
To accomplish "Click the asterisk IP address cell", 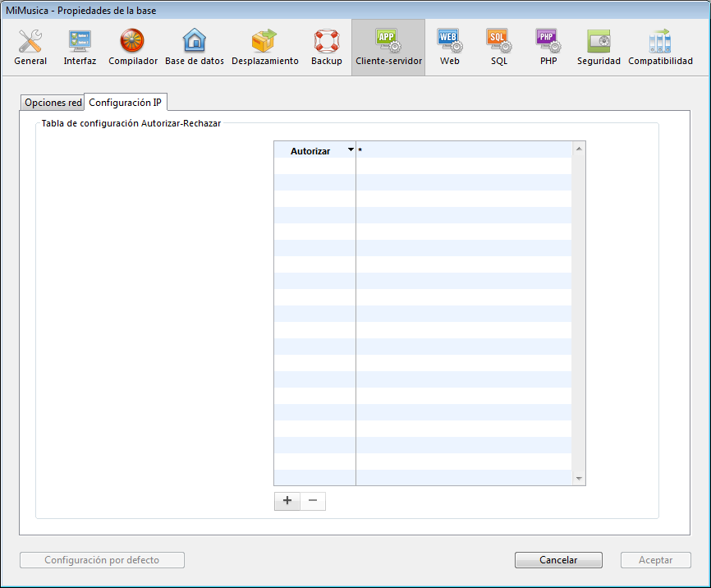I will [x=463, y=149].
